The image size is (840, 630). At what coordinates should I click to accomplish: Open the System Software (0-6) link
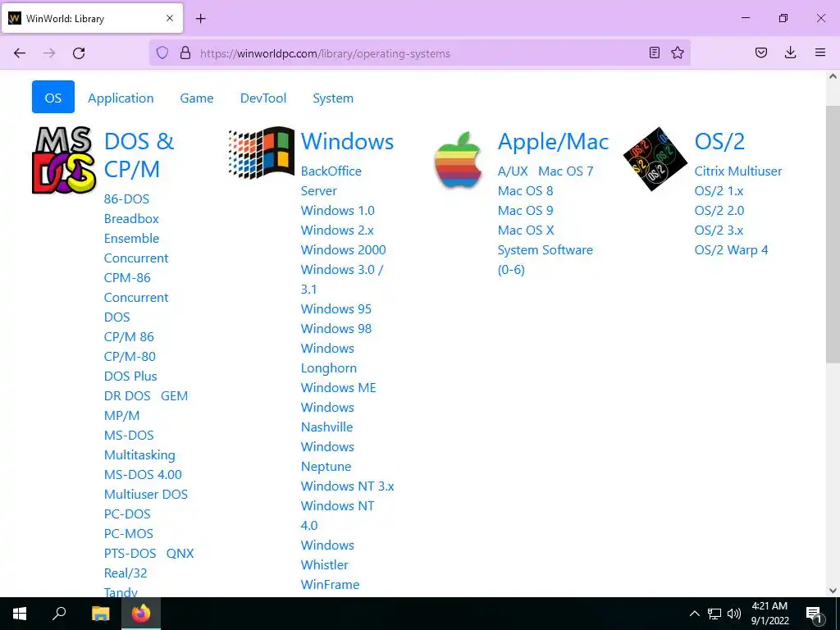point(545,260)
